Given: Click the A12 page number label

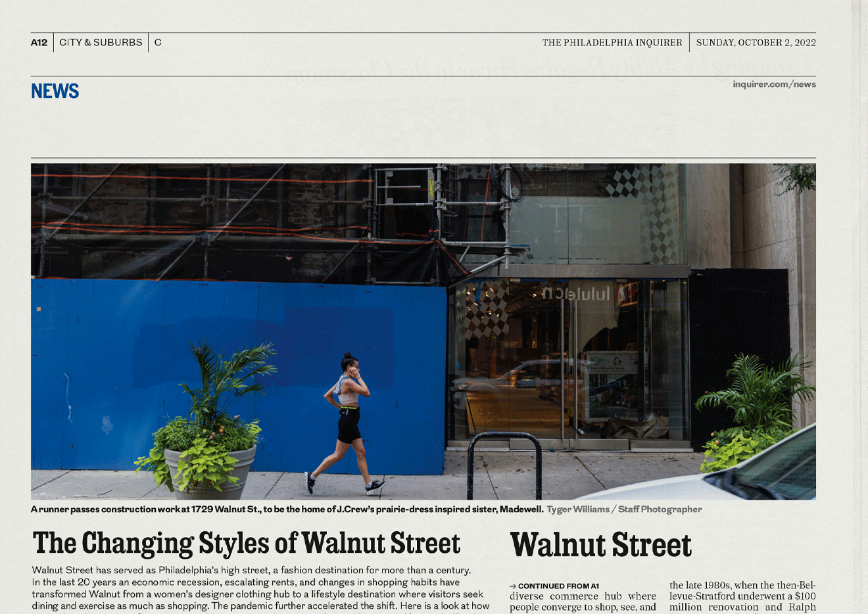Looking at the screenshot, I should click(39, 42).
